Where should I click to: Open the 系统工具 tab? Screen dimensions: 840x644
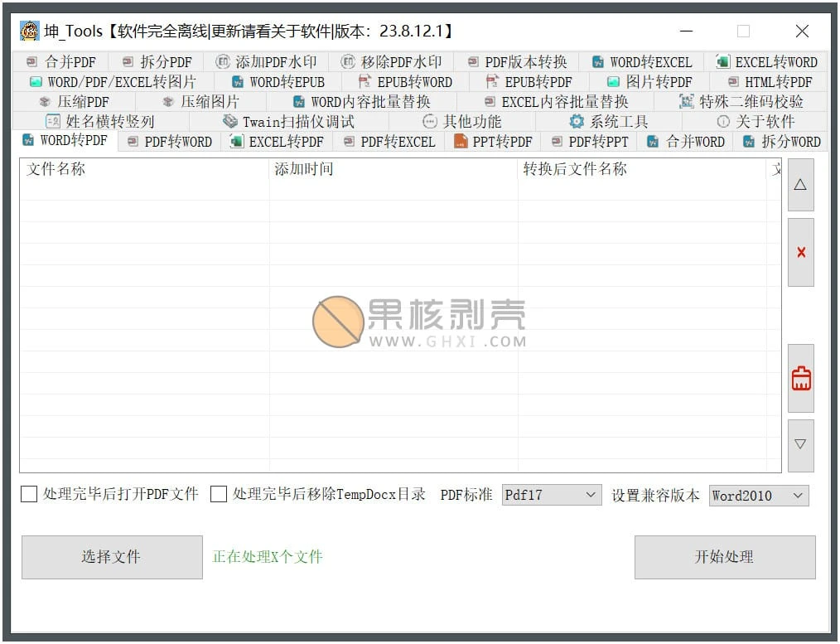click(609, 122)
